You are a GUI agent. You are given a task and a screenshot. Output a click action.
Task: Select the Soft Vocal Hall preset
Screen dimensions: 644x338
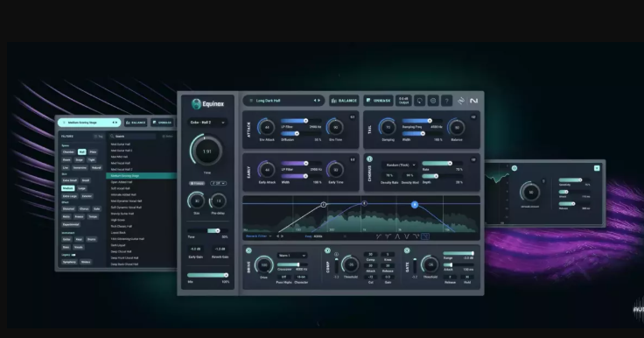click(x=121, y=188)
